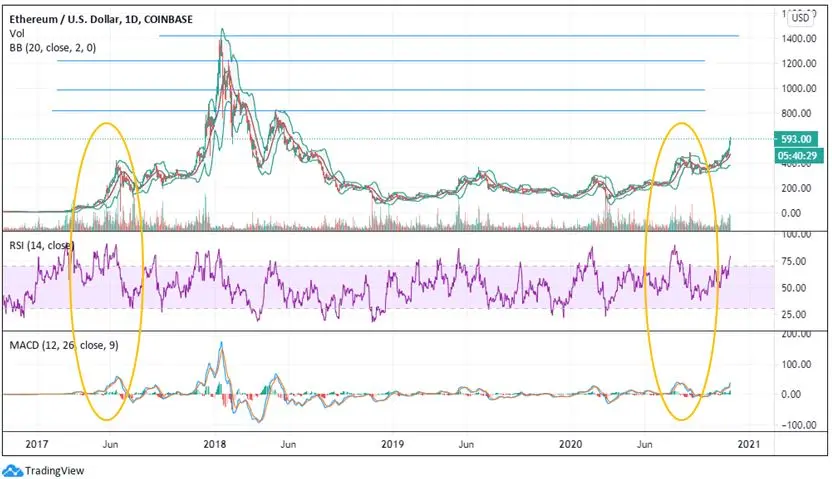Open the TradingView brand link

[x=55, y=471]
